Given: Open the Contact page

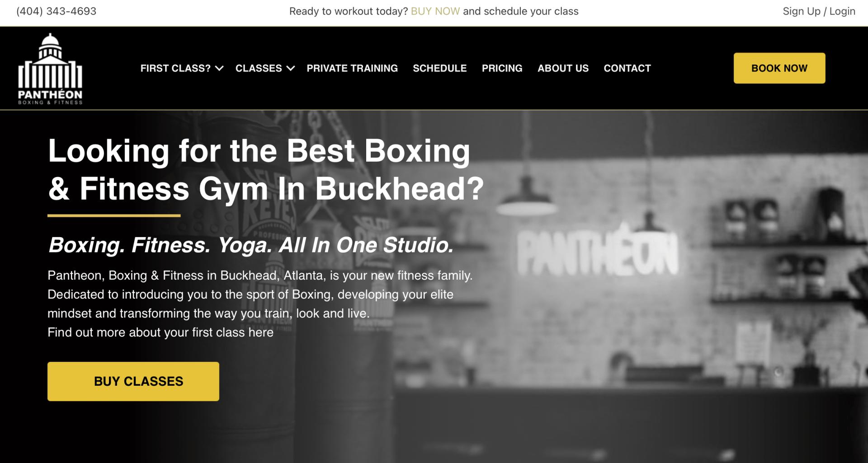Looking at the screenshot, I should pyautogui.click(x=627, y=68).
